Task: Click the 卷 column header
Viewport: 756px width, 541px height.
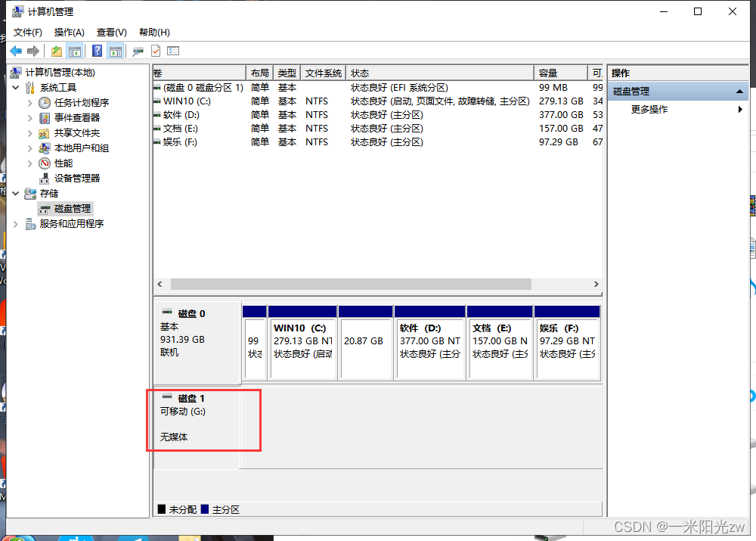Action: click(x=199, y=73)
